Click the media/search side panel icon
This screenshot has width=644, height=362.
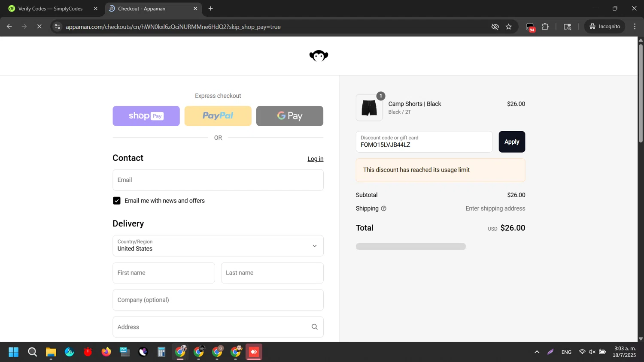tap(567, 27)
